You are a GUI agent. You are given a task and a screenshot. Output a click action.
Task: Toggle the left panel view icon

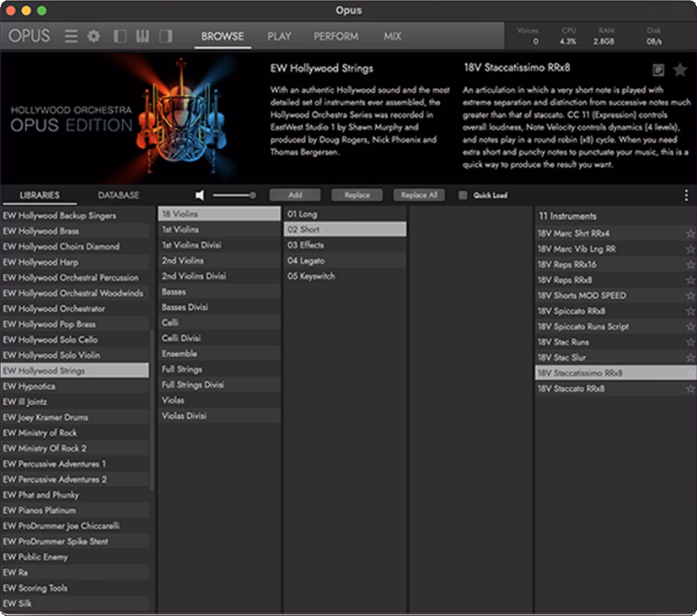click(120, 36)
